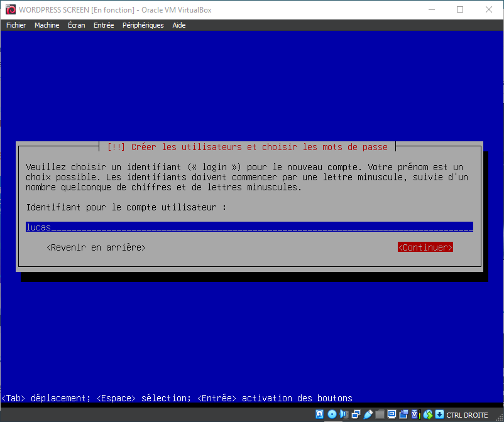The image size is (504, 422).
Task: Click the mouse integration globe icon
Action: click(428, 414)
